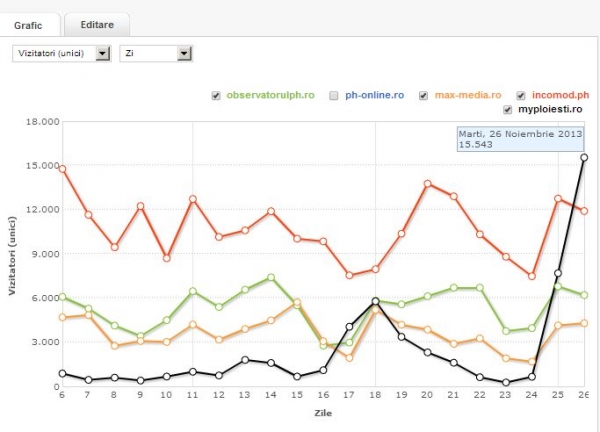Viewport: 600px width, 432px height.
Task: Click the tooltip reading Marti, 26 Noiembrie 2013
Action: pos(520,139)
